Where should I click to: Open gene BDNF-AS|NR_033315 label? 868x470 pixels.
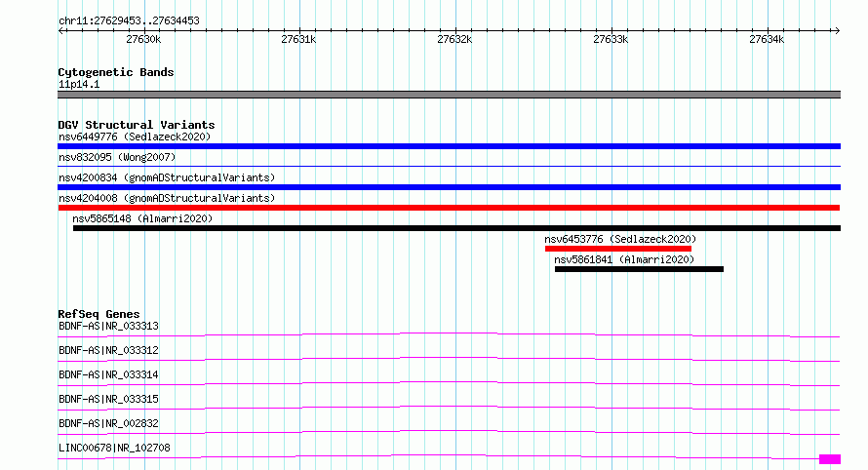click(x=108, y=399)
